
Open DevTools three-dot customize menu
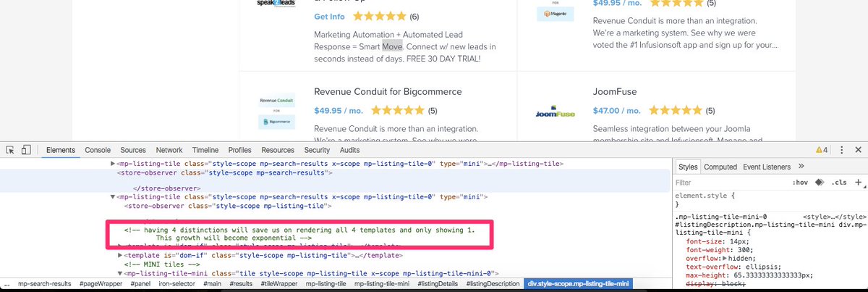[842, 150]
